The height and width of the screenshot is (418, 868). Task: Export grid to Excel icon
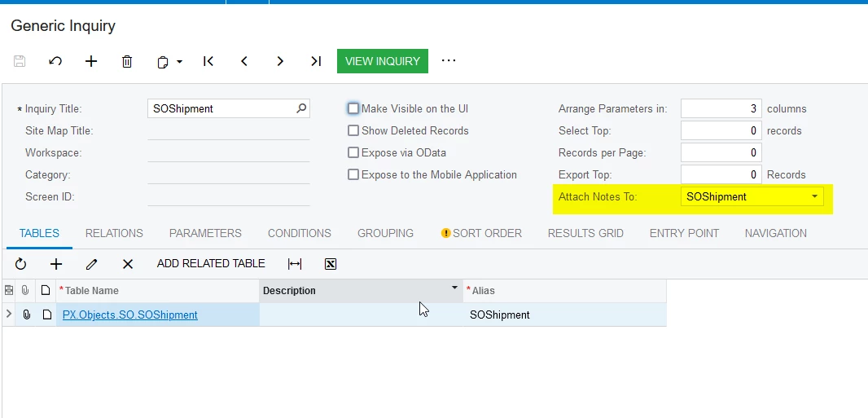tap(331, 264)
